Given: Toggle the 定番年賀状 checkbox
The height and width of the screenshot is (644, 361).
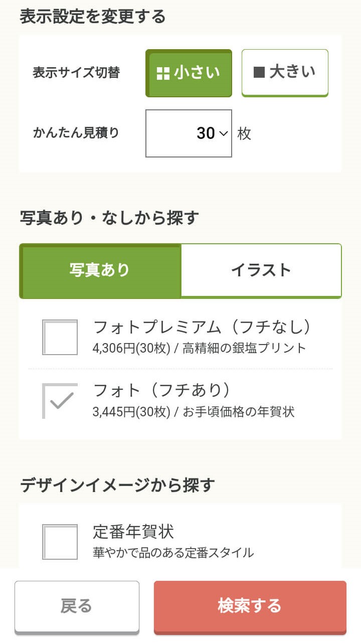Looking at the screenshot, I should pyautogui.click(x=60, y=542).
